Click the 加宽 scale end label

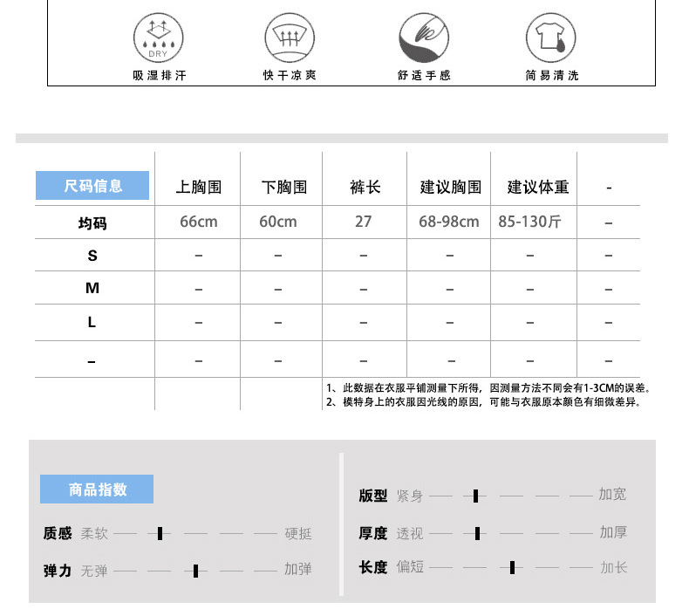612,494
